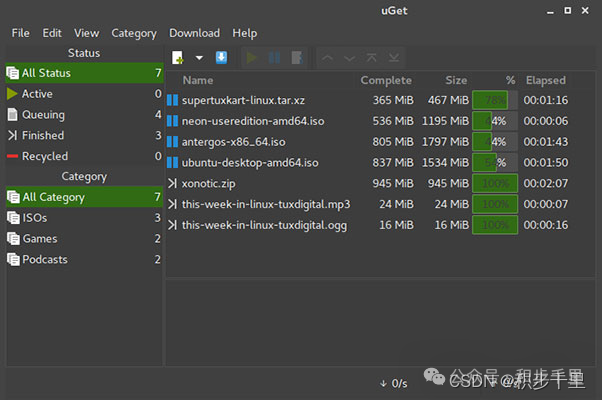Click elapsed time 00:02:07
Viewport: 602px width, 400px height.
546,183
